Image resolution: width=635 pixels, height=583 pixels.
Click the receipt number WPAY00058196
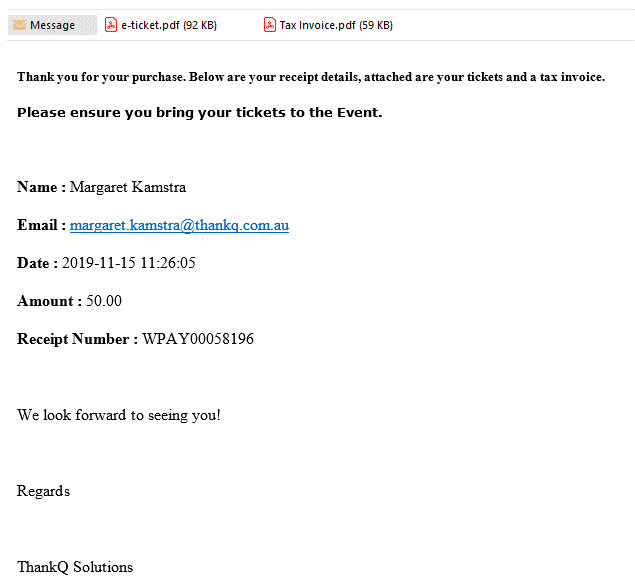point(198,339)
